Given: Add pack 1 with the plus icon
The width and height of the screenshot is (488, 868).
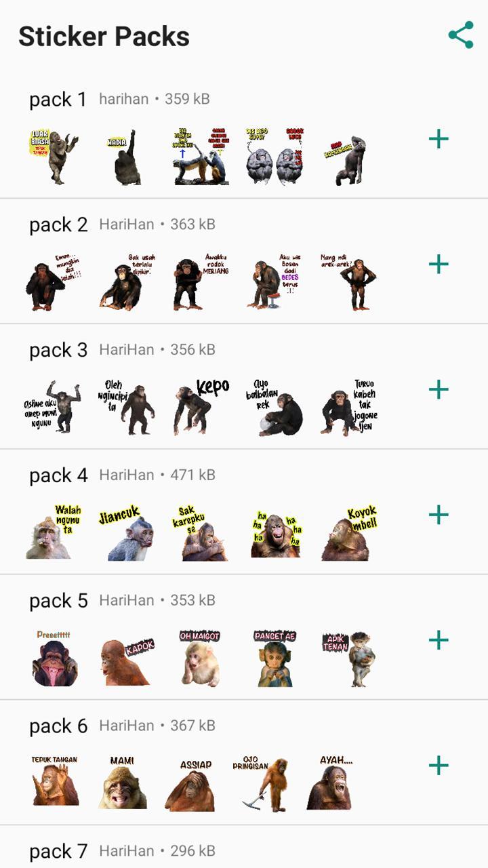Looking at the screenshot, I should tap(439, 139).
